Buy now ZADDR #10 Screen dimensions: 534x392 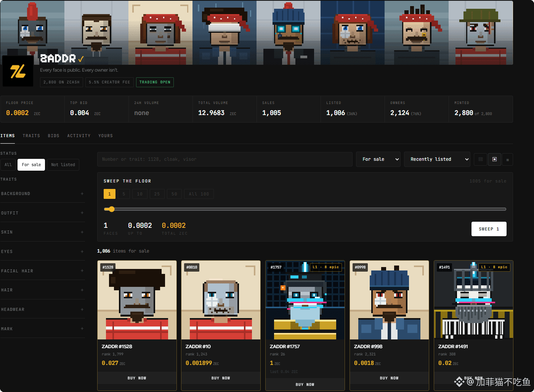[221, 378]
